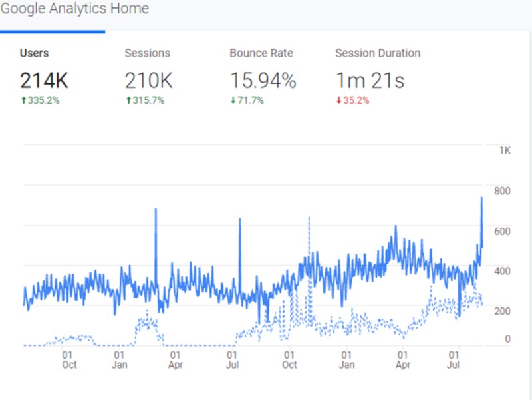Open the Bounce Rate metric tab
This screenshot has height=400, width=532.
tap(261, 53)
